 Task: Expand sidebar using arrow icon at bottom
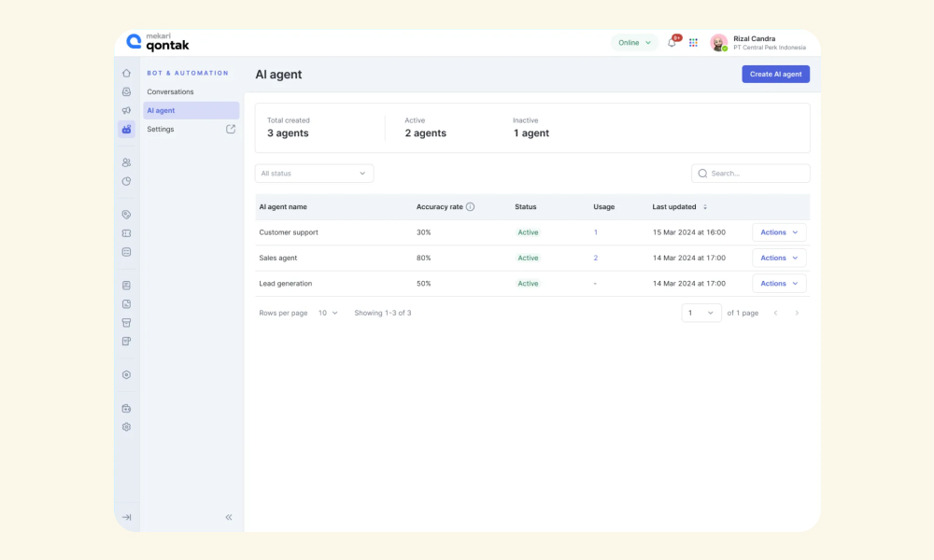pos(126,517)
